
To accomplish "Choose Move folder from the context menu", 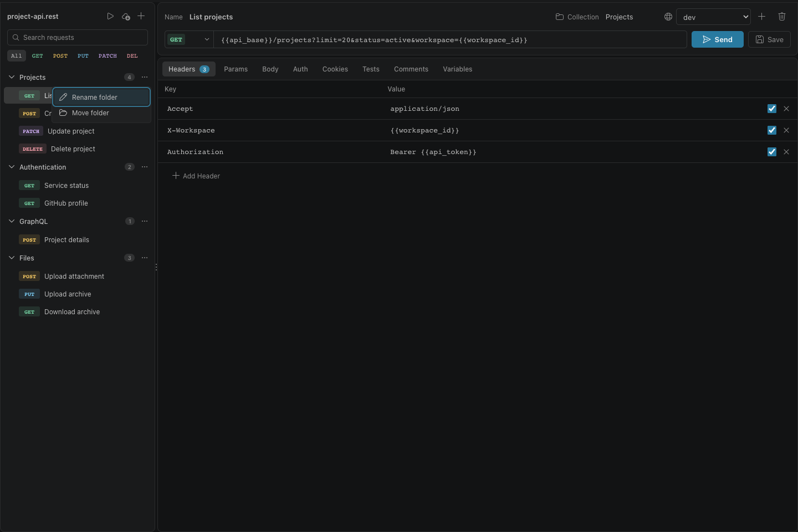I will point(101,113).
